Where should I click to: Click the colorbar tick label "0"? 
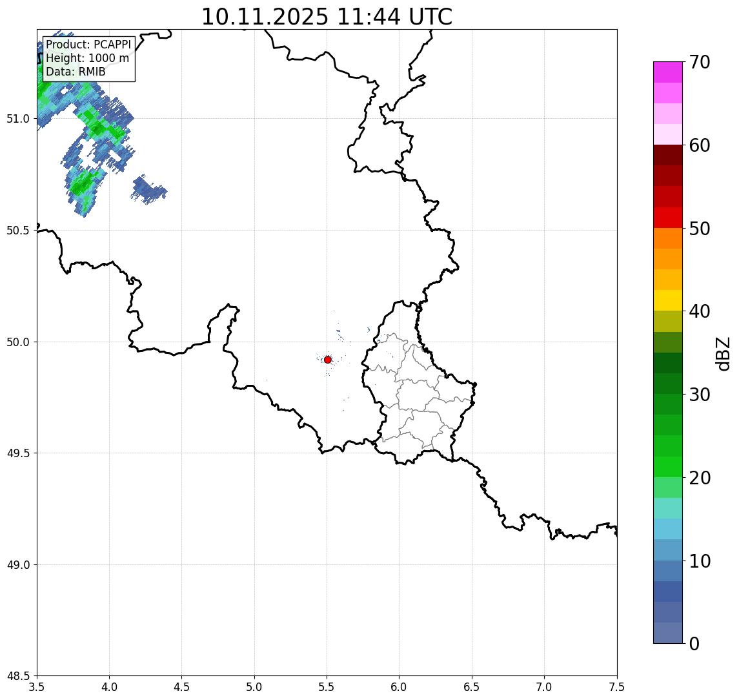[694, 643]
